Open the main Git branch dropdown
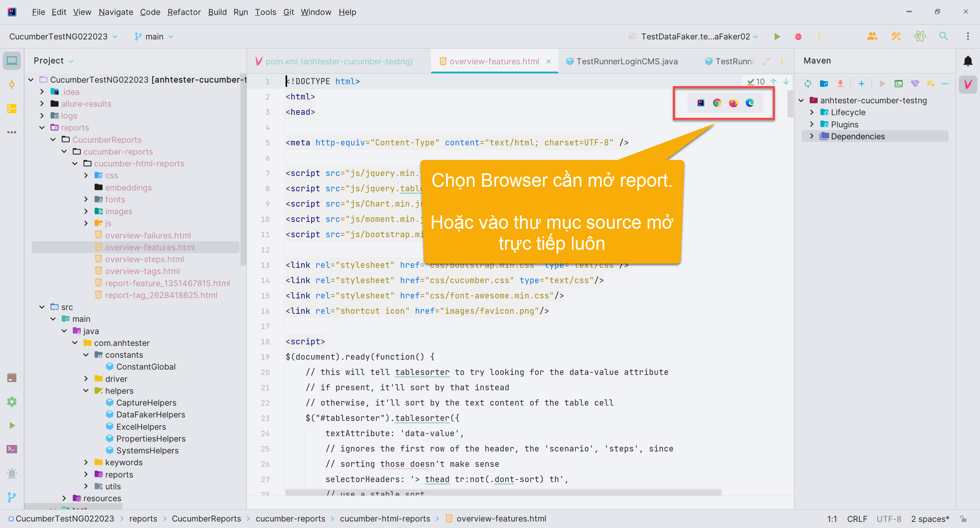Screen dimensions: 980x528 [154, 37]
